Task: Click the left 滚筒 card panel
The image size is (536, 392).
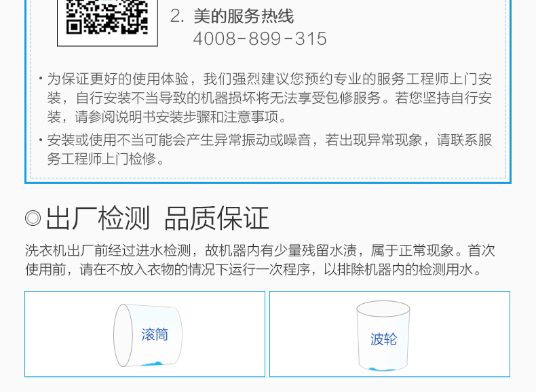Action: click(145, 334)
